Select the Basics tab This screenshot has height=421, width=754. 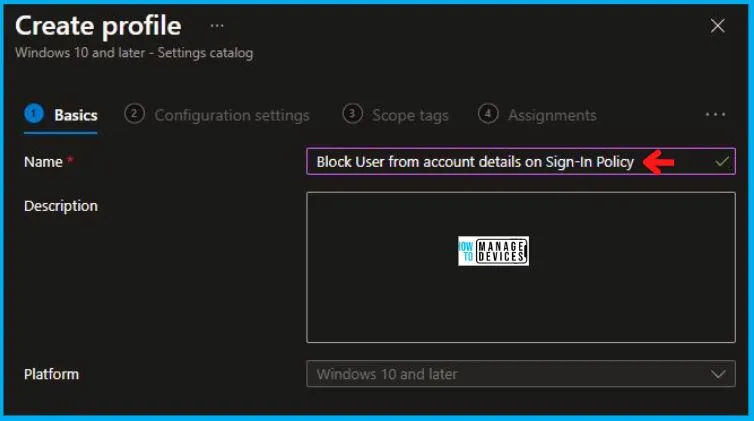pyautogui.click(x=61, y=115)
